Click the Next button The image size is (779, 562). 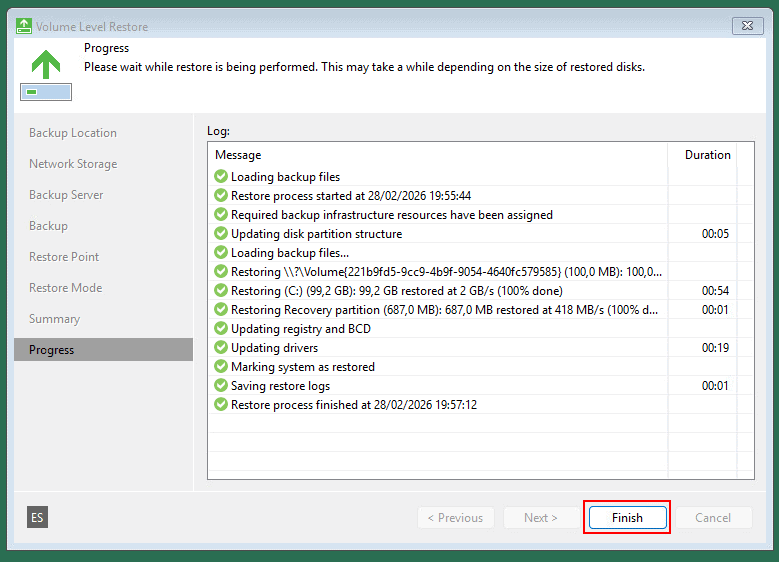(x=541, y=518)
